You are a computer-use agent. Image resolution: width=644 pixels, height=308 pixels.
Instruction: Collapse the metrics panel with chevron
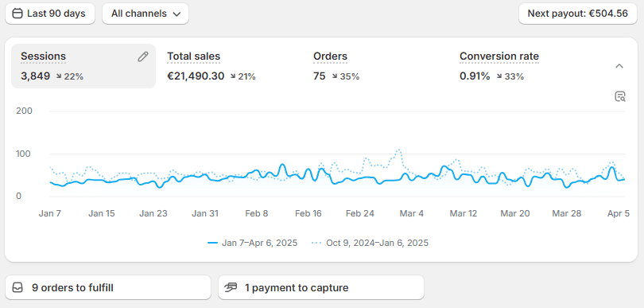tap(619, 66)
